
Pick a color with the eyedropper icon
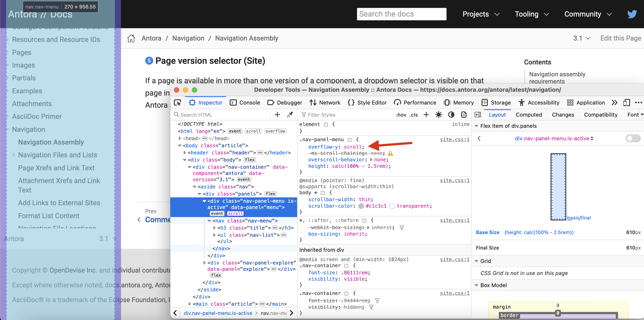(x=290, y=115)
